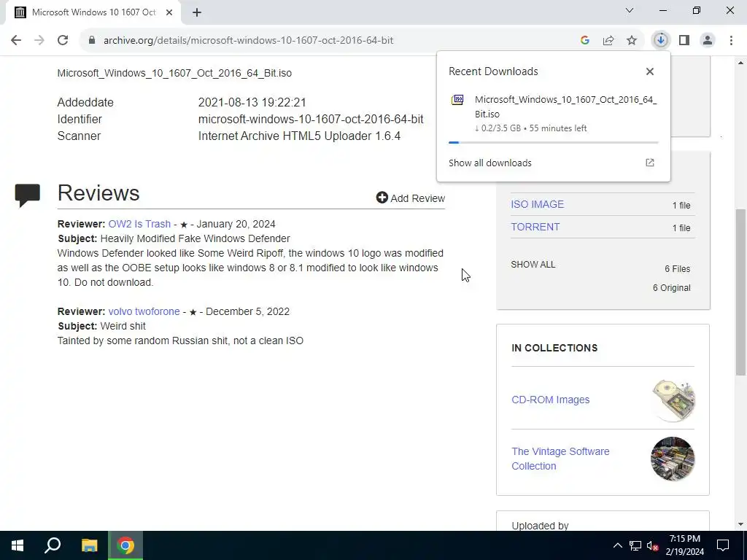747x560 pixels.
Task: Click the CD-ROM Images thumbnail
Action: 673,400
